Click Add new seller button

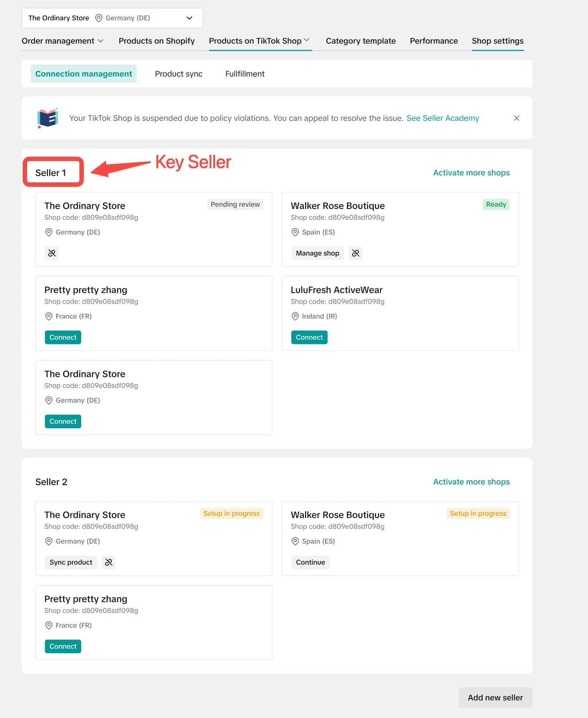coord(495,698)
